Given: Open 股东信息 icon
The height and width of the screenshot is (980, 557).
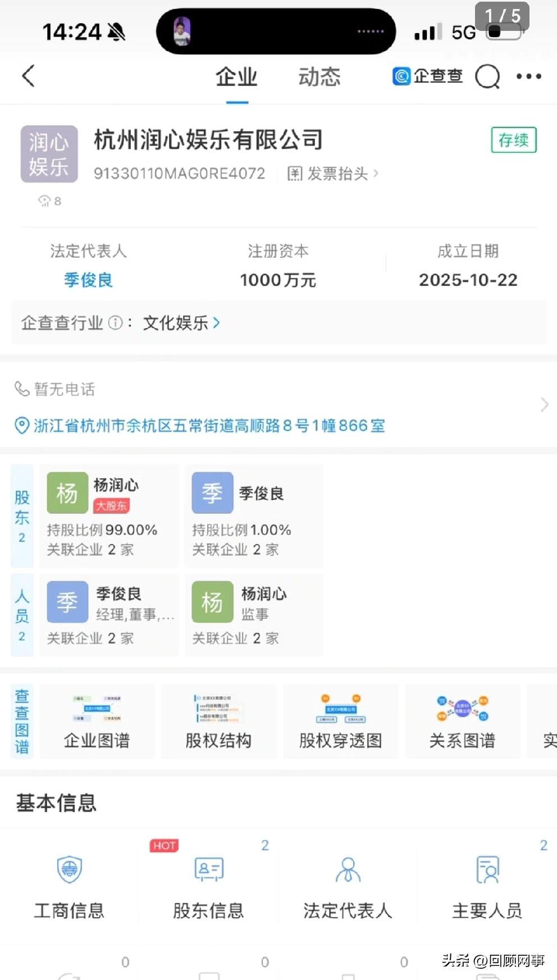Looking at the screenshot, I should (x=209, y=869).
